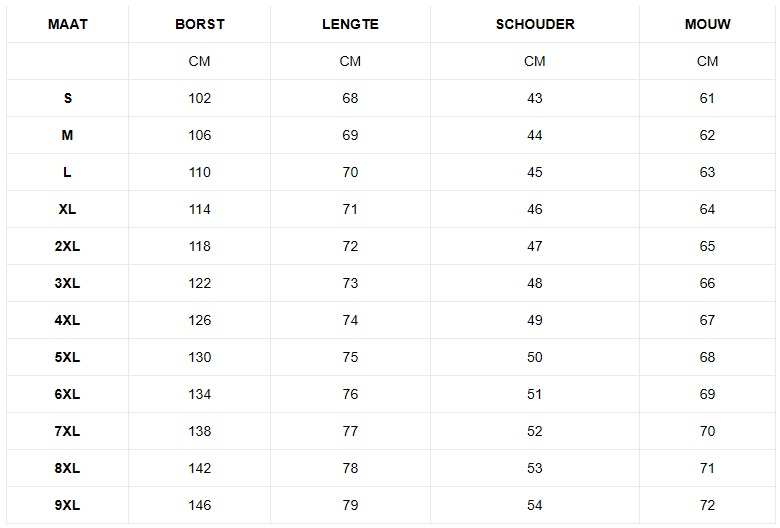Click the length value 74 for 4XL
Image resolution: width=780 pixels, height=528 pixels.
[x=350, y=320]
